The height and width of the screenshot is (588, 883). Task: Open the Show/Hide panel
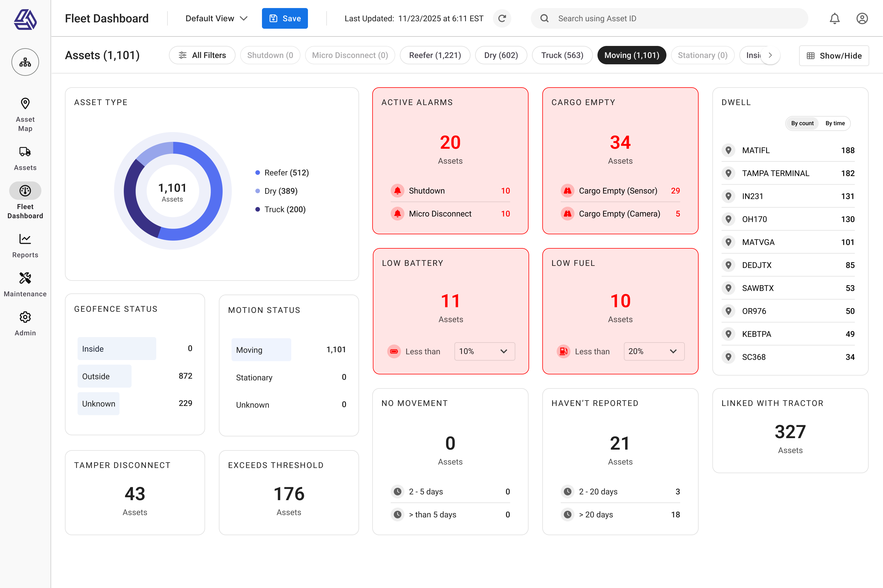(x=834, y=55)
